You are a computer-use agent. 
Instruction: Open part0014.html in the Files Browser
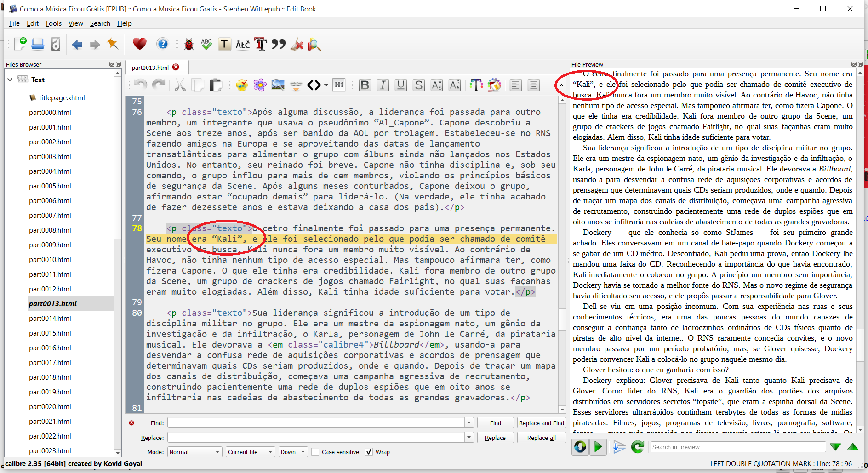pyautogui.click(x=50, y=318)
